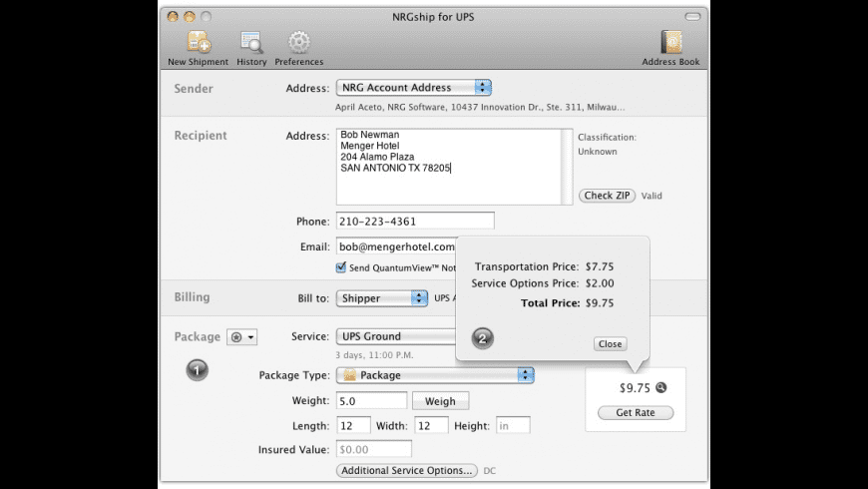Open the Package star action menu

(x=241, y=336)
